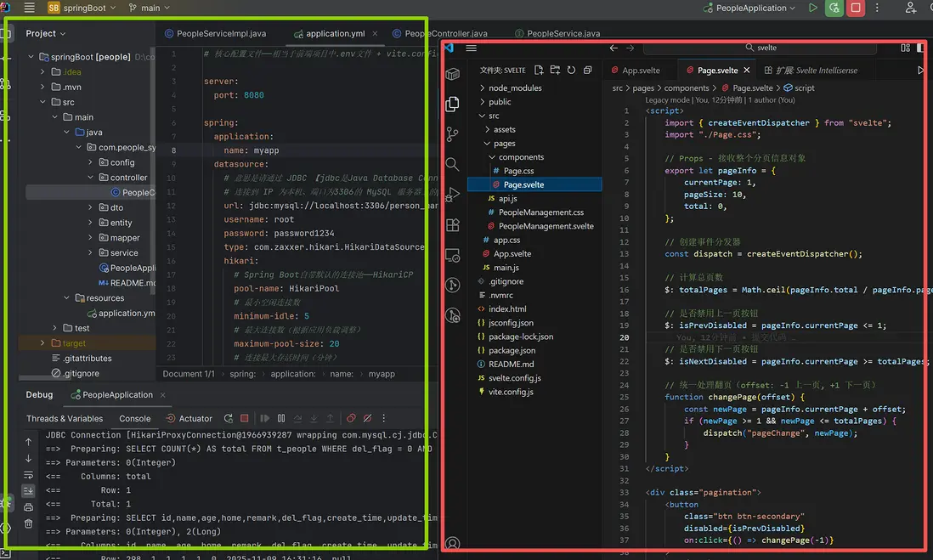This screenshot has width=933, height=560.
Task: Open the PeopleApplication run configuration dropdown
Action: 750,8
